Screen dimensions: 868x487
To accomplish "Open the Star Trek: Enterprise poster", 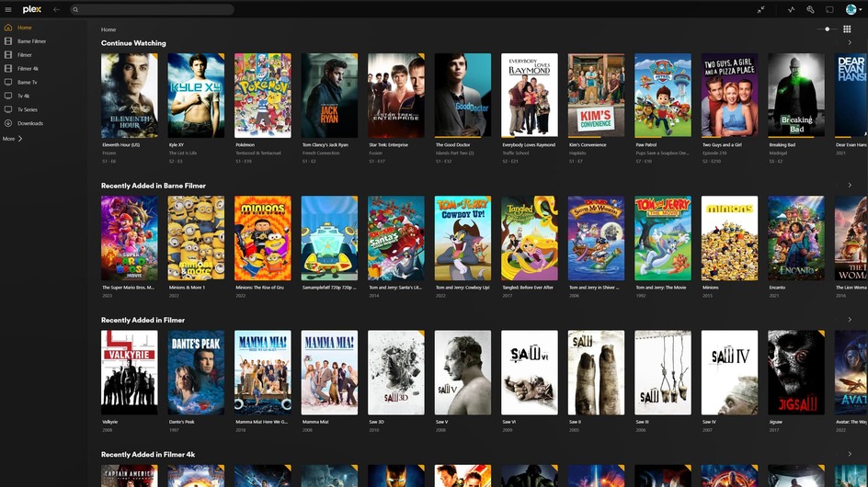I will pos(395,96).
